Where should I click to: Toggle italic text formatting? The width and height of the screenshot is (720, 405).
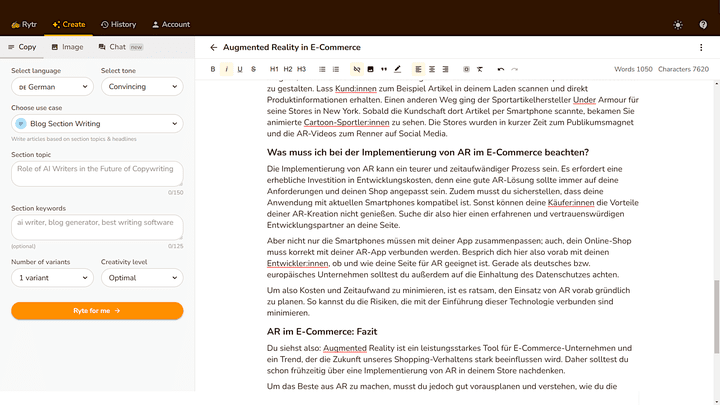click(227, 69)
